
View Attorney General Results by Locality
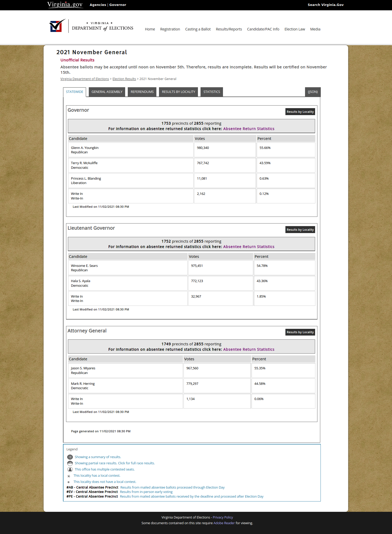tap(300, 332)
